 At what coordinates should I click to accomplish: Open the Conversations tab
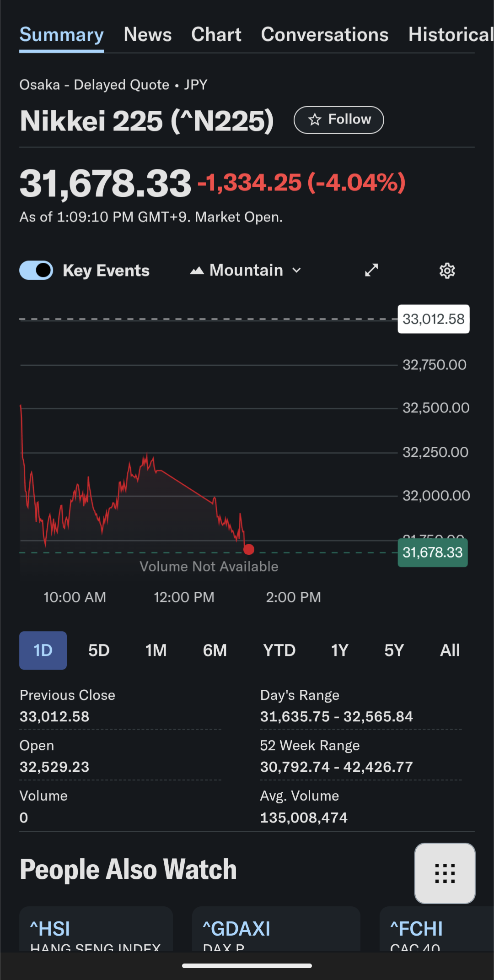click(325, 35)
